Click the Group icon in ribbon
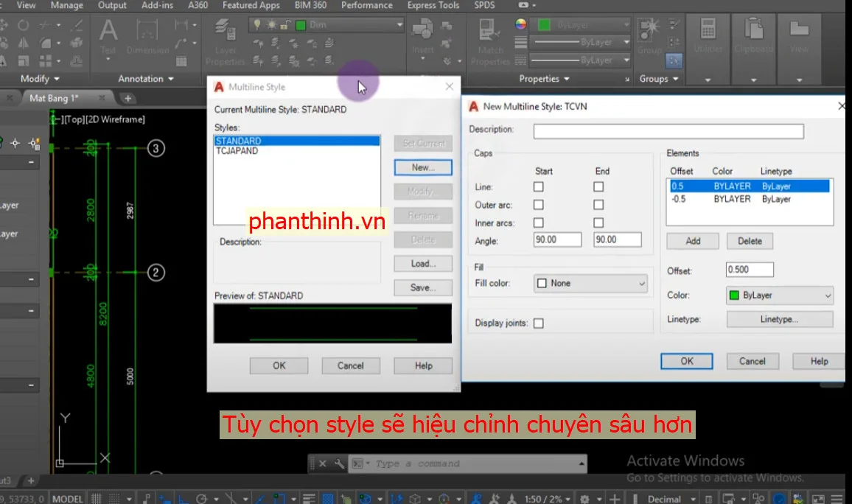852x504 pixels. pos(649,30)
